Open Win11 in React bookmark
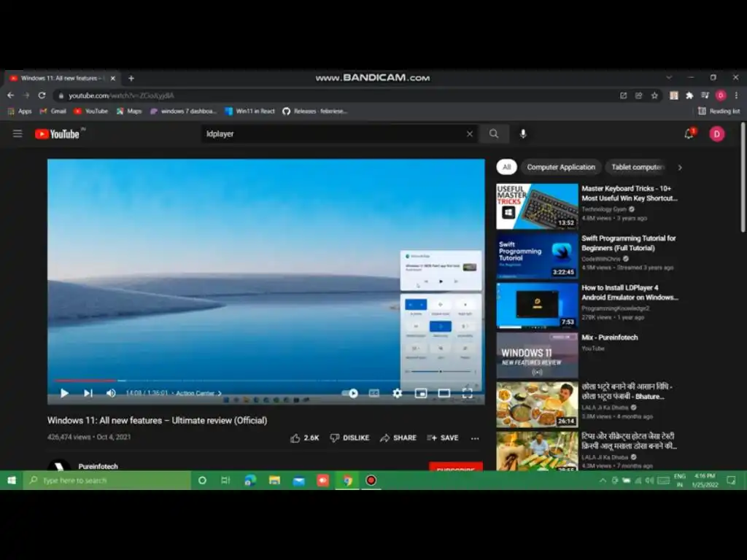Viewport: 747px width, 560px height. click(x=250, y=111)
